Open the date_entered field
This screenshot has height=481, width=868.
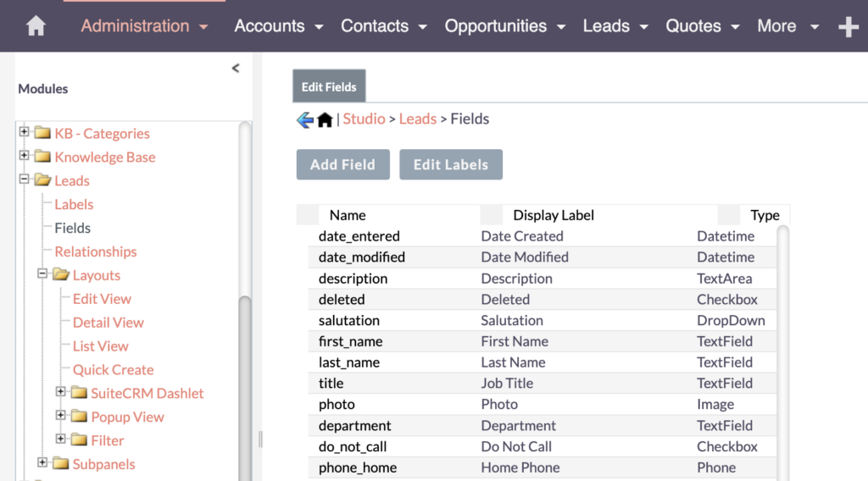[x=359, y=236]
